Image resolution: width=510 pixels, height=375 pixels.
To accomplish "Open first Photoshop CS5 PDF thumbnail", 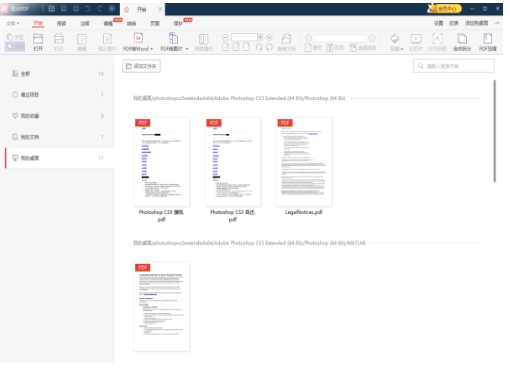I will [x=162, y=162].
